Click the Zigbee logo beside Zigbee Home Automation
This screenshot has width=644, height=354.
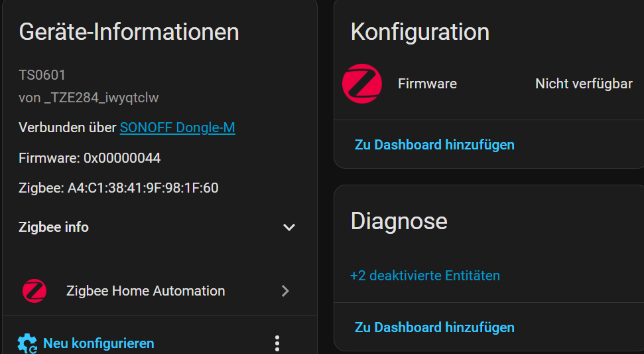tap(34, 291)
